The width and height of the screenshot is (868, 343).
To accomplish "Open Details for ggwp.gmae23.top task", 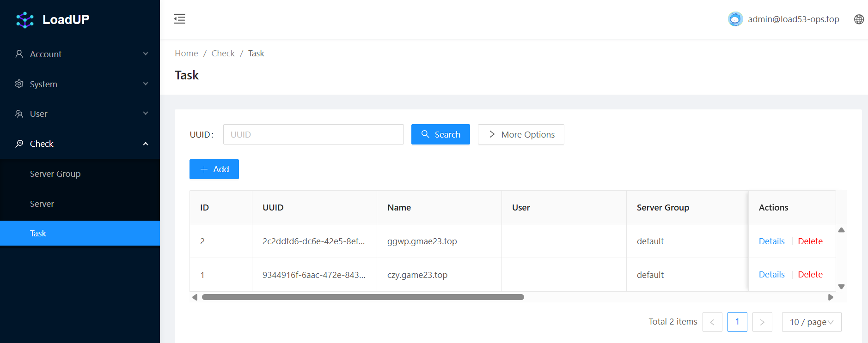I will pos(771,241).
